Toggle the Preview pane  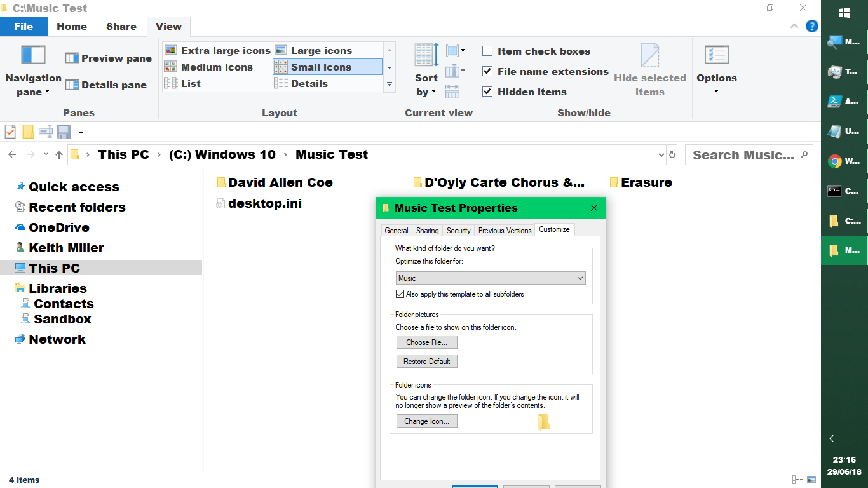click(109, 58)
